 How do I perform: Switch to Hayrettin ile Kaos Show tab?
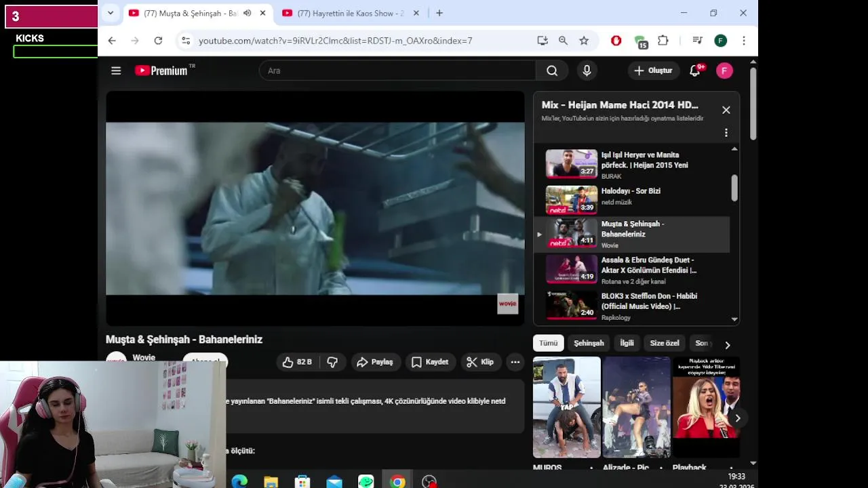click(350, 13)
